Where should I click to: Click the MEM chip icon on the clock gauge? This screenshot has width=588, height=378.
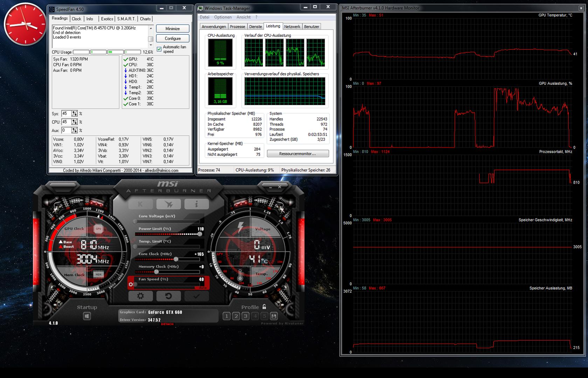(98, 275)
